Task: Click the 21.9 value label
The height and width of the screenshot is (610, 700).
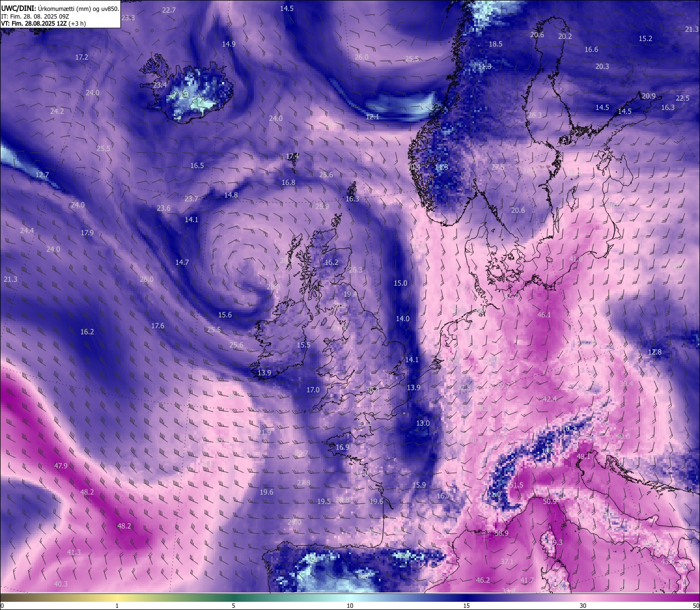Action: tap(264, 433)
